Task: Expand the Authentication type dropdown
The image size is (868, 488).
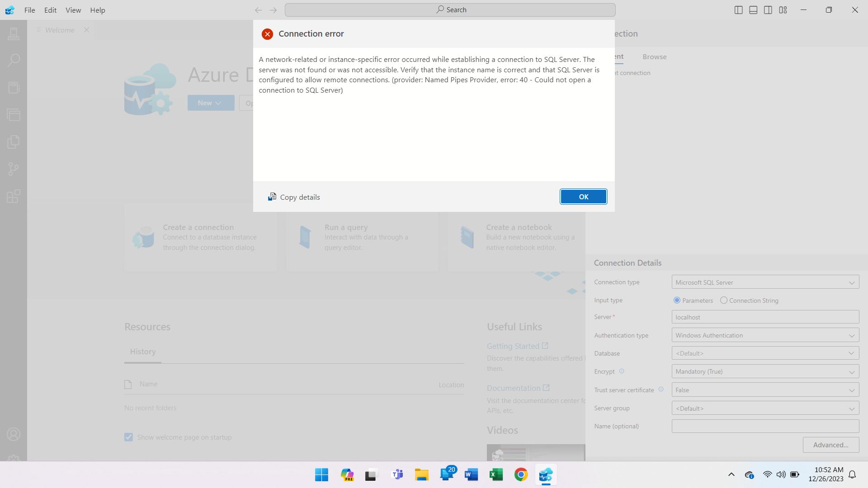Action: (x=765, y=335)
